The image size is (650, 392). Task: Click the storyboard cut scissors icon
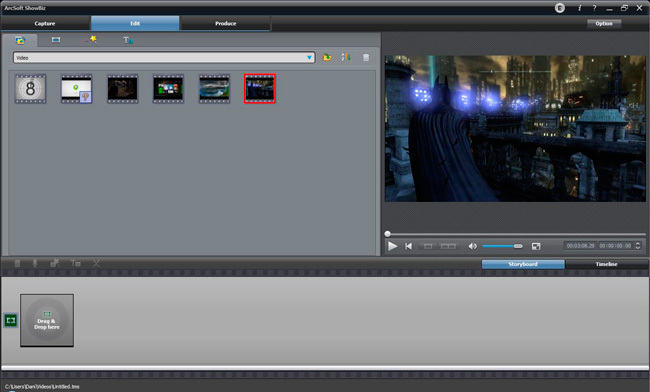pyautogui.click(x=96, y=263)
